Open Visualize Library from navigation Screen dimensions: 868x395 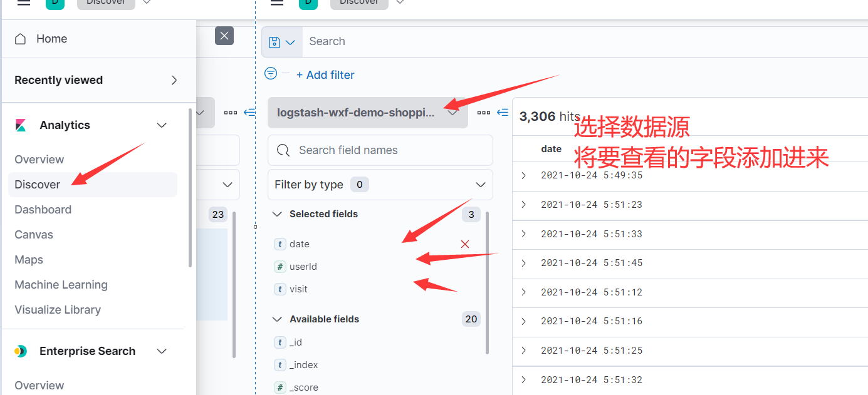coord(58,310)
